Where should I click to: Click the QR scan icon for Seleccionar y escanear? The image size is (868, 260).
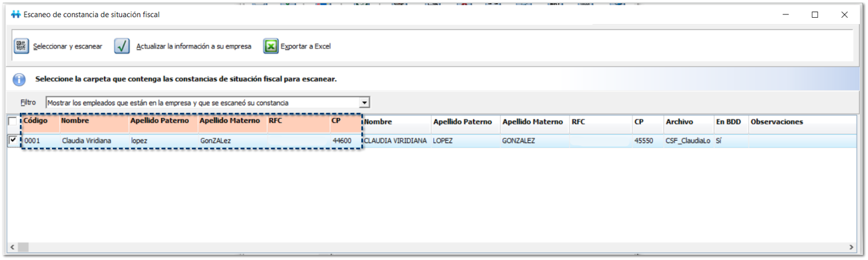21,46
